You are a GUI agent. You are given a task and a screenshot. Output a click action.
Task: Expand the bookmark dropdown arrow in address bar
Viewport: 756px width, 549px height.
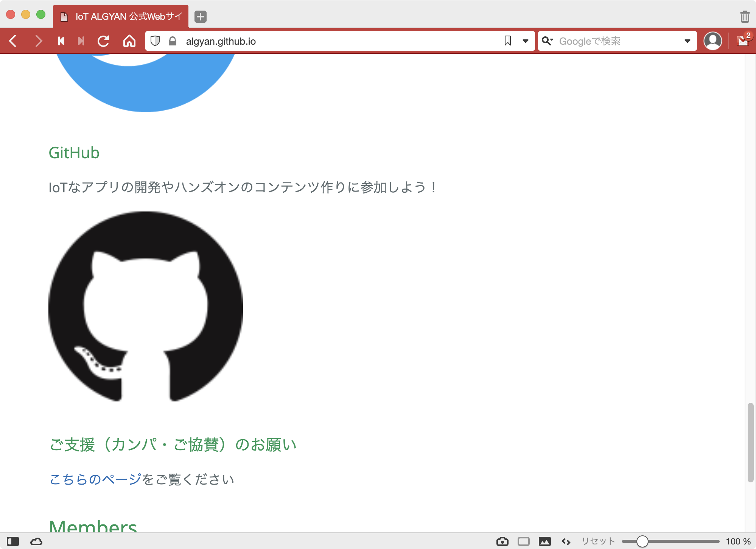click(x=526, y=41)
